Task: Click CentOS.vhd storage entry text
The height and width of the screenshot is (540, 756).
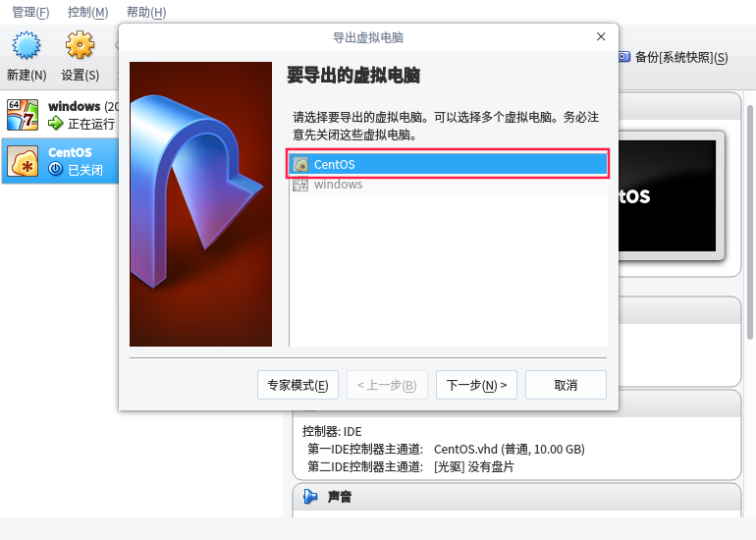Action: point(510,450)
